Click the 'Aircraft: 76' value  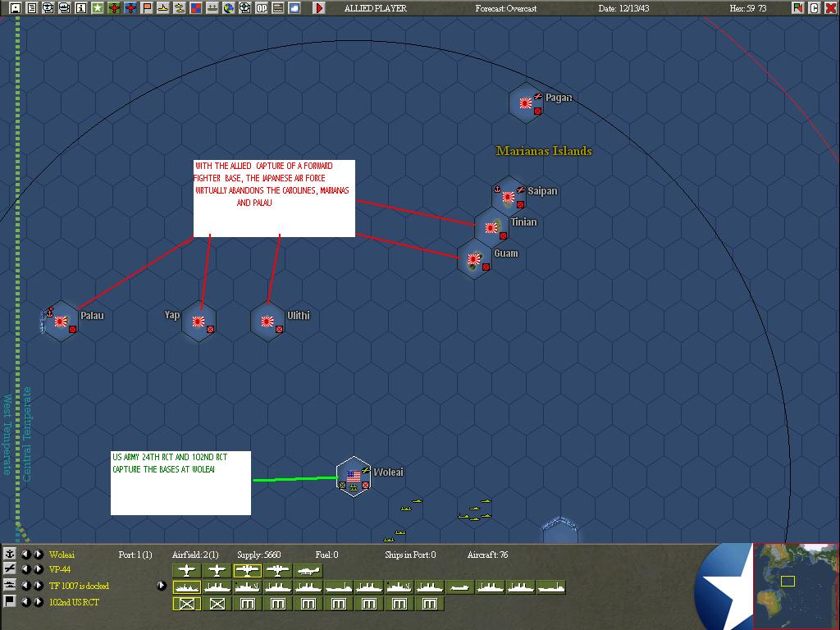[x=487, y=555]
